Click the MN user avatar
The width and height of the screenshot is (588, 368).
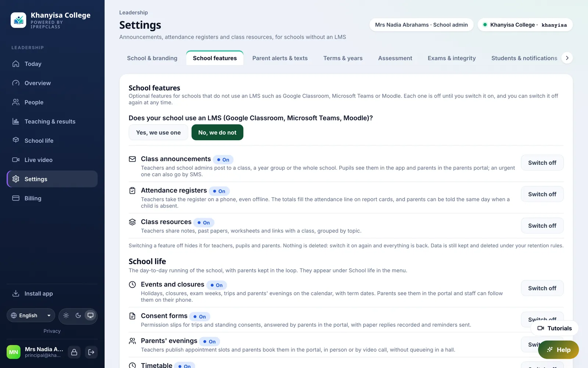[x=14, y=352]
